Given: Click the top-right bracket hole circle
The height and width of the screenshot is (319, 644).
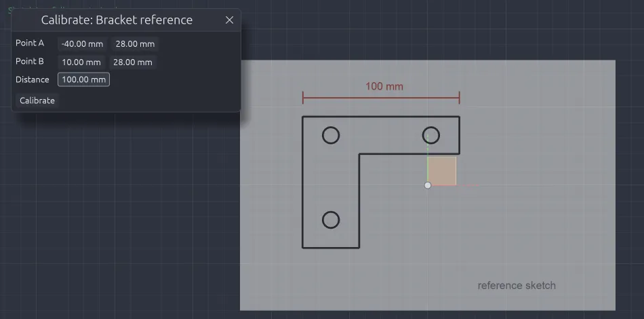Looking at the screenshot, I should [x=431, y=135].
